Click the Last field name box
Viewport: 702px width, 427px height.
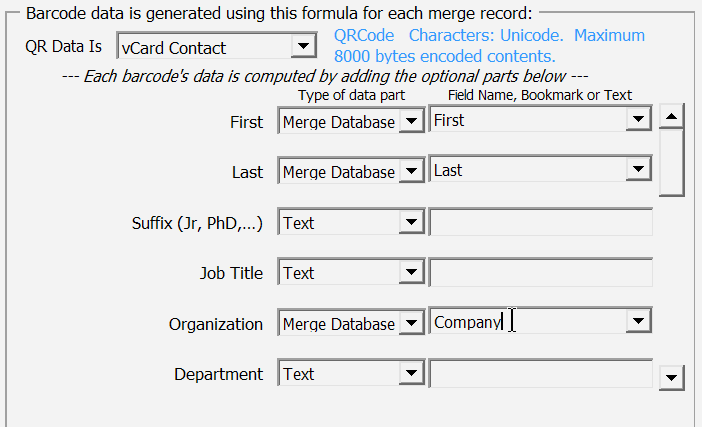point(525,171)
